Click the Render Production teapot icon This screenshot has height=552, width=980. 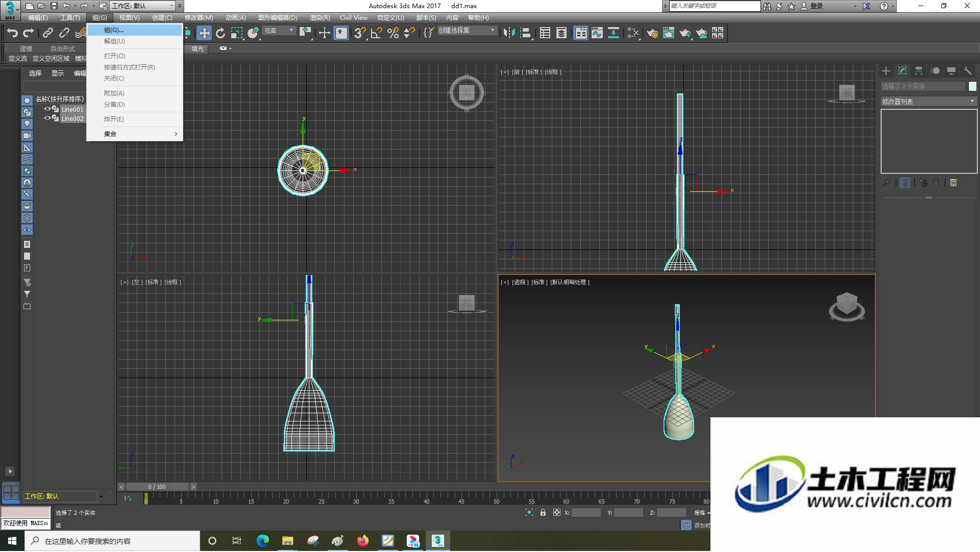pyautogui.click(x=685, y=33)
